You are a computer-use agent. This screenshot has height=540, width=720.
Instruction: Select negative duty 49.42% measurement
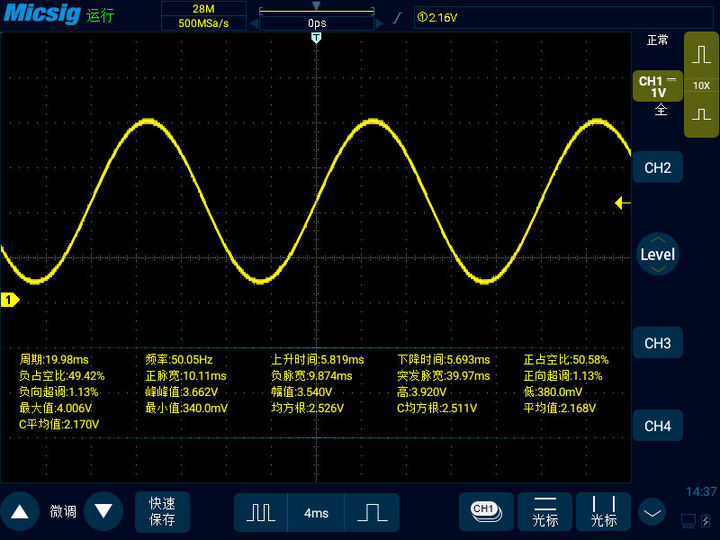pyautogui.click(x=62, y=376)
